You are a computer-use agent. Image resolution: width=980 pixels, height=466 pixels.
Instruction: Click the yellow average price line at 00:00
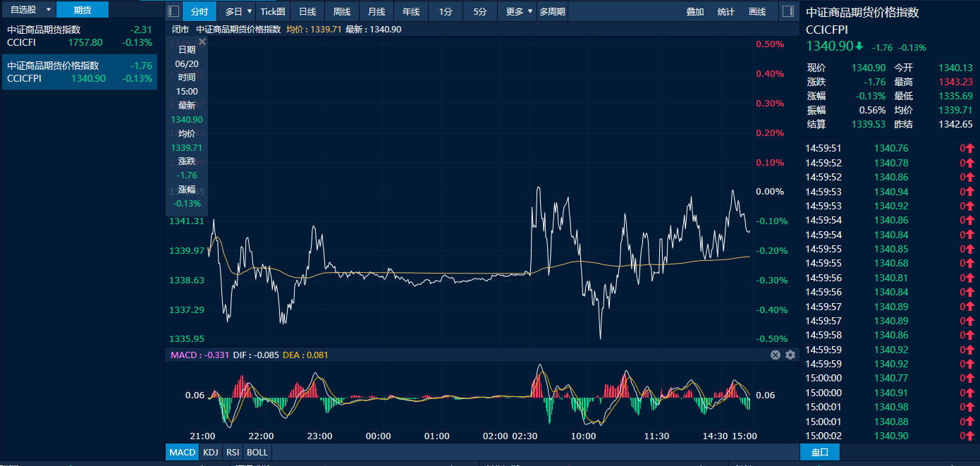[379, 272]
